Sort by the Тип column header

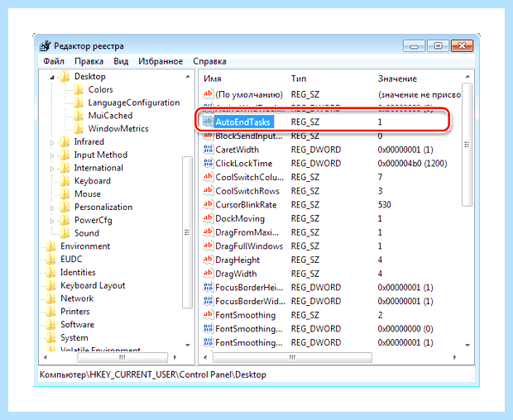tap(299, 79)
